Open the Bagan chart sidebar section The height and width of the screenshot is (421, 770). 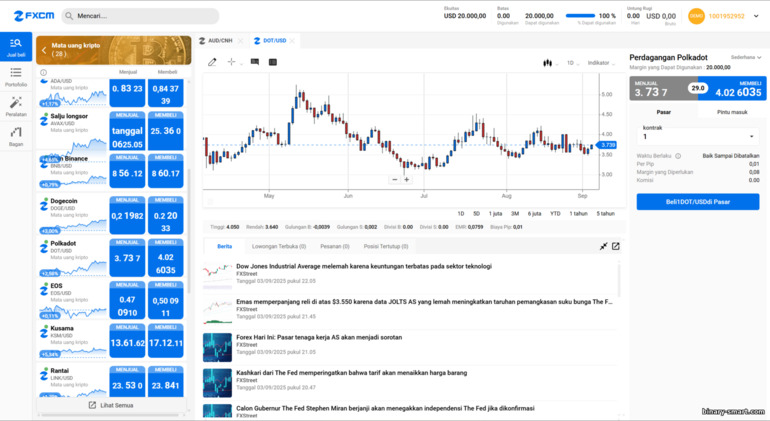[x=16, y=136]
